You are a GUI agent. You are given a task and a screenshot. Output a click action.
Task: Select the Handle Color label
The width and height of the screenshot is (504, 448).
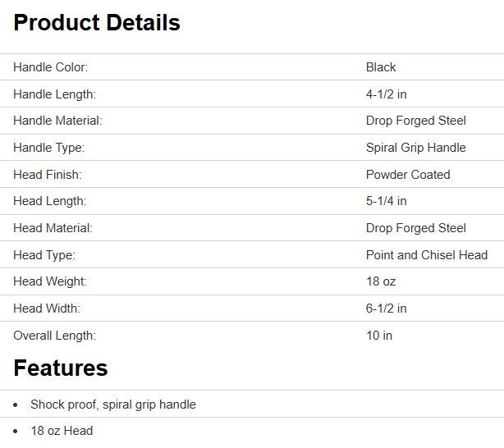(50, 67)
